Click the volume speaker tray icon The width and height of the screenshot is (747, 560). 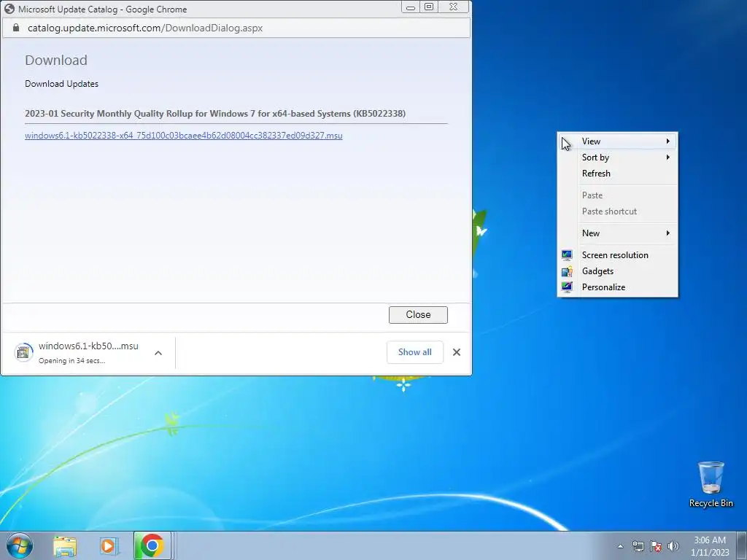[x=673, y=546]
